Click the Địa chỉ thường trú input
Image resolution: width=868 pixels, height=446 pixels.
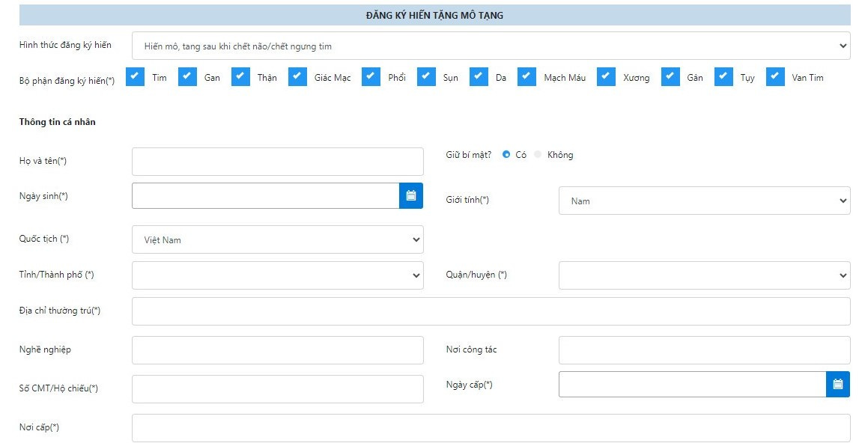coord(491,311)
